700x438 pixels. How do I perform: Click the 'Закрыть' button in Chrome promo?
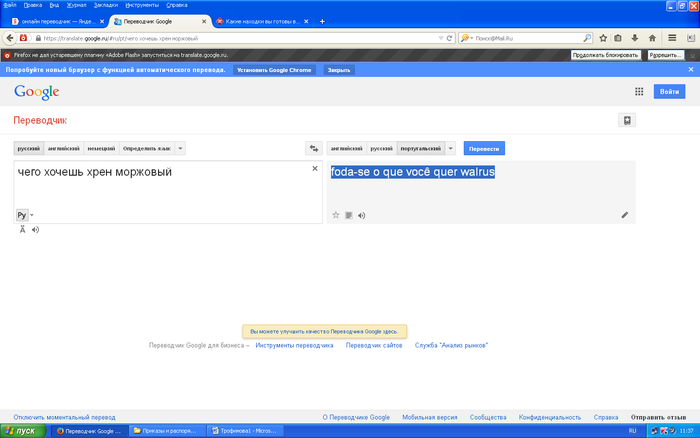coord(339,70)
